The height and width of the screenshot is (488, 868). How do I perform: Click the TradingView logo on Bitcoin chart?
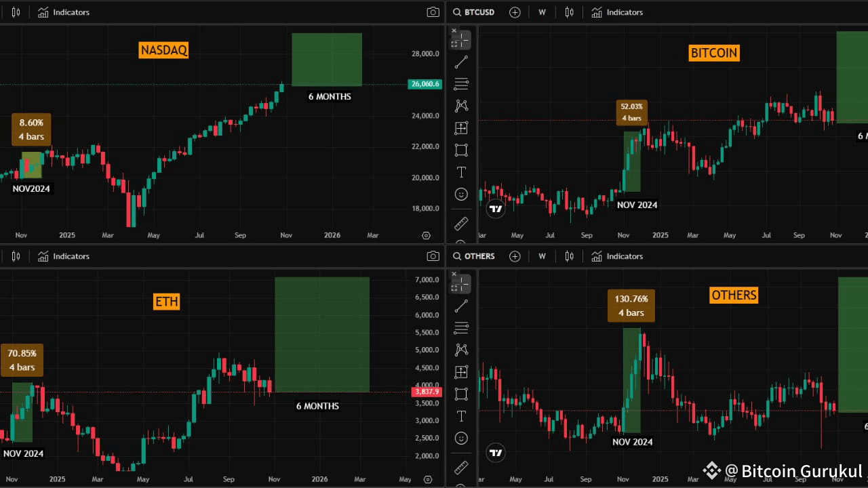(x=496, y=209)
